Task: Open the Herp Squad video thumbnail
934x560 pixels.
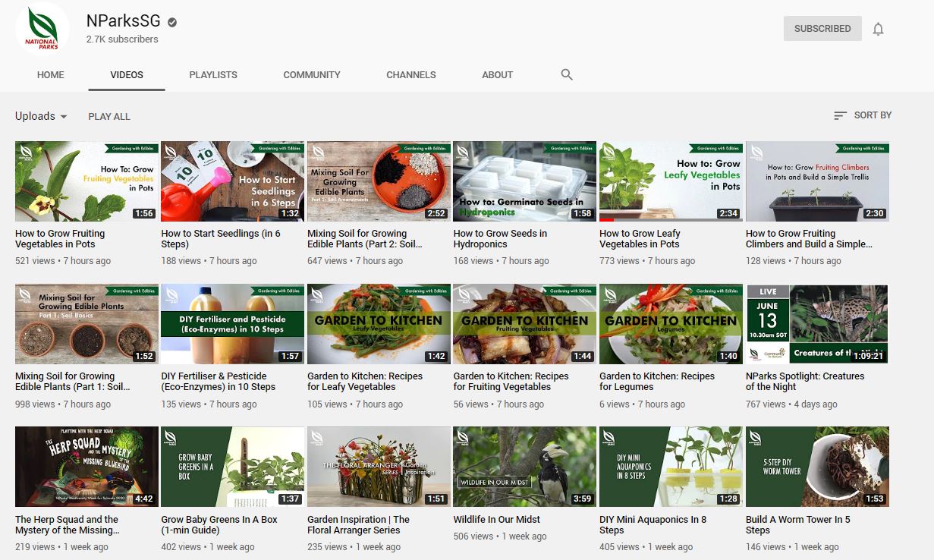Action: pos(86,467)
